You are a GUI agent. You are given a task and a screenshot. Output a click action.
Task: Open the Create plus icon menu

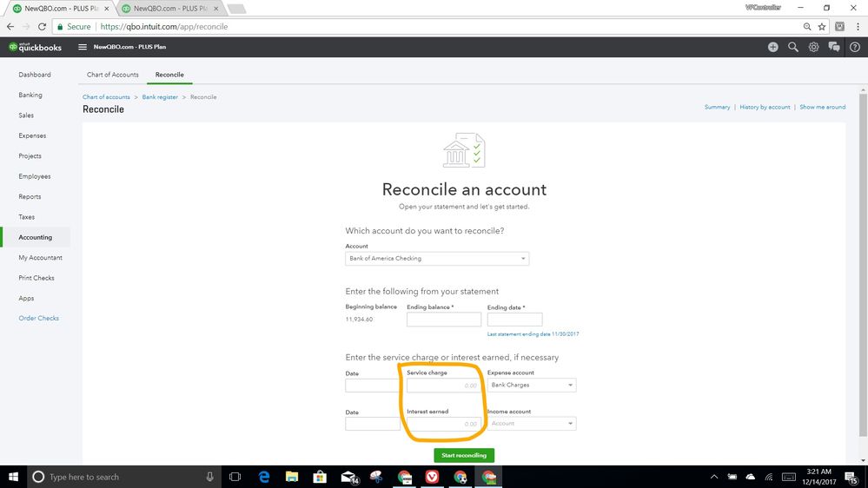click(772, 47)
